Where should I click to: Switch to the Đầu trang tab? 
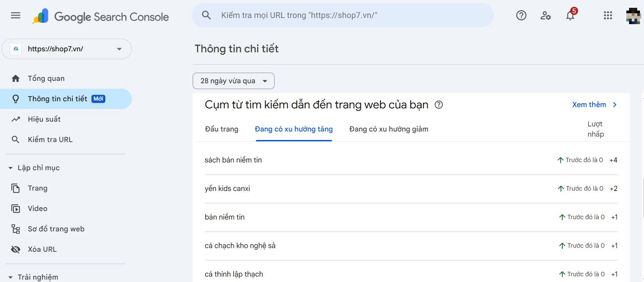(222, 129)
